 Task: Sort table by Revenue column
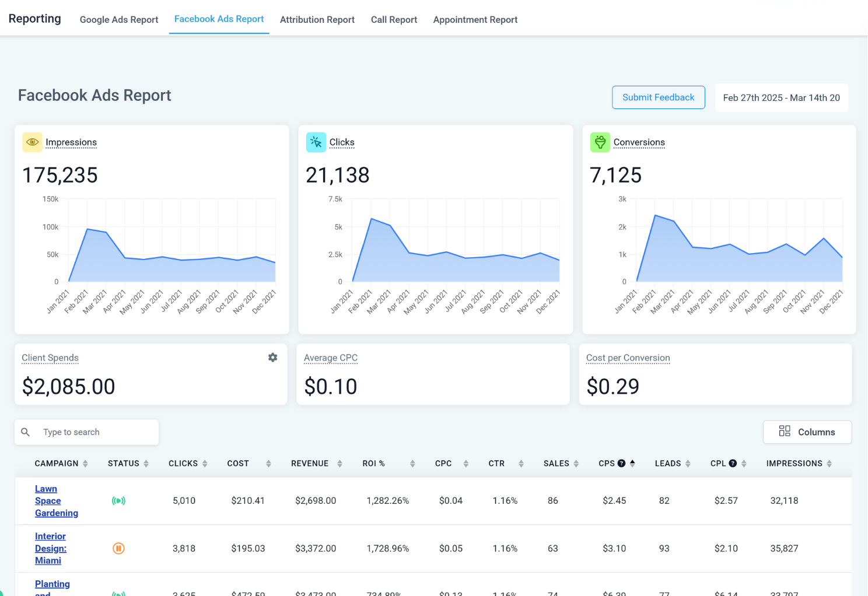339,464
